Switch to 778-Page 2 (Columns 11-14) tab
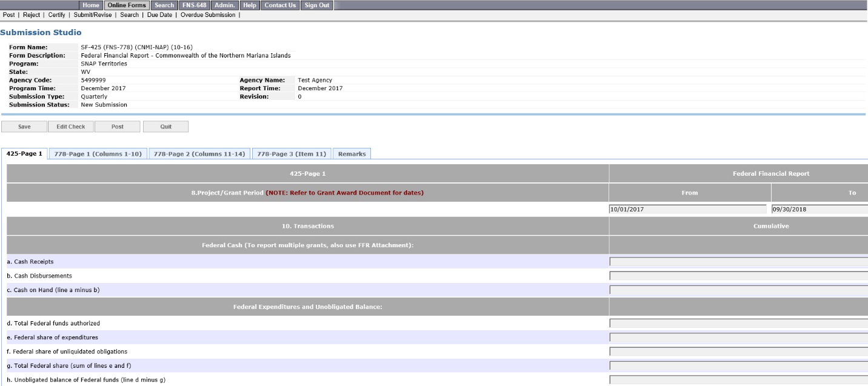 point(199,154)
